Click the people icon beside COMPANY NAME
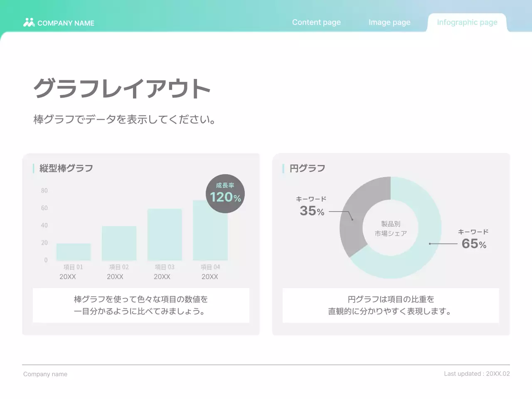This screenshot has width=532, height=399. (x=28, y=22)
